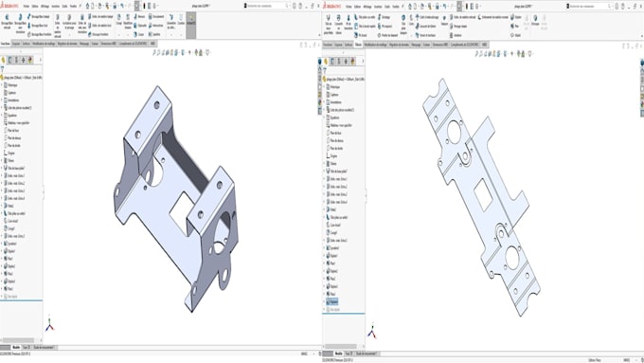The height and width of the screenshot is (363, 644).
Task: Click Tôle pliée sur arête in right ribbon
Action: click(365, 17)
